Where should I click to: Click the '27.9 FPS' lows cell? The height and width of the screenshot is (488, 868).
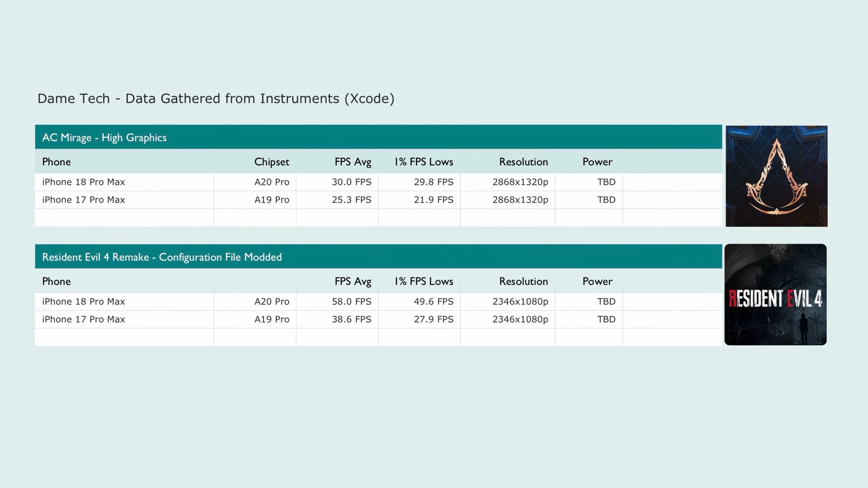pyautogui.click(x=433, y=319)
